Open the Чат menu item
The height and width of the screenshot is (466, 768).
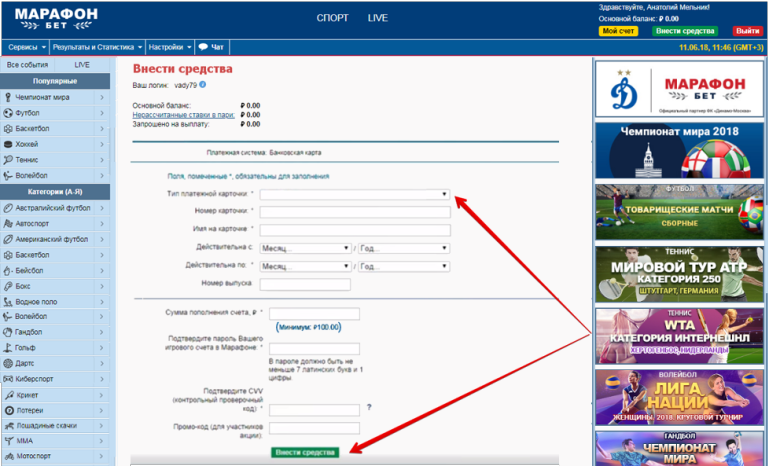pos(211,47)
